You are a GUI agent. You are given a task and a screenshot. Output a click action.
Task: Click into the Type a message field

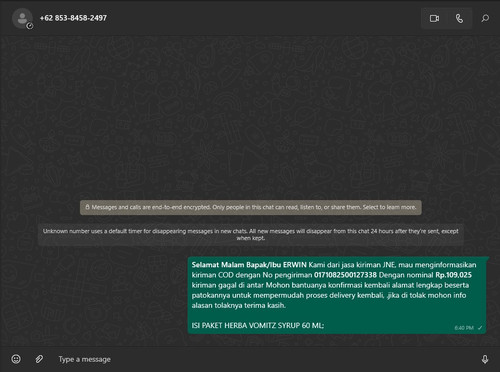click(x=263, y=359)
